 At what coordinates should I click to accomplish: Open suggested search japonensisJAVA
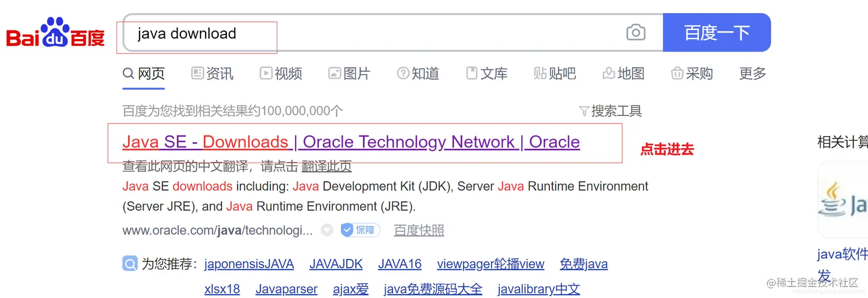249,264
